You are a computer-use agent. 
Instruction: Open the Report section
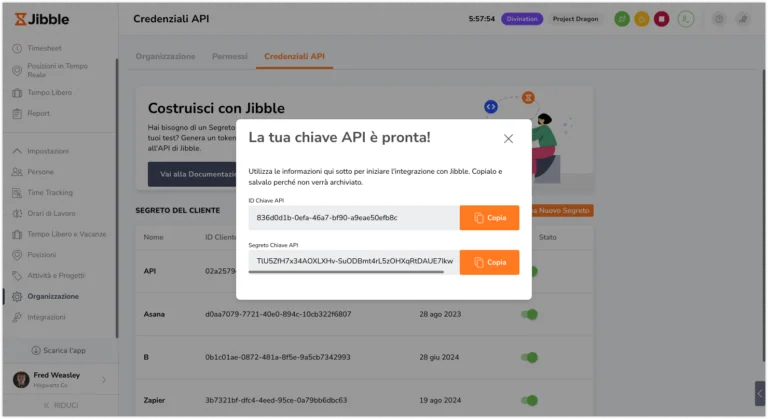point(38,113)
